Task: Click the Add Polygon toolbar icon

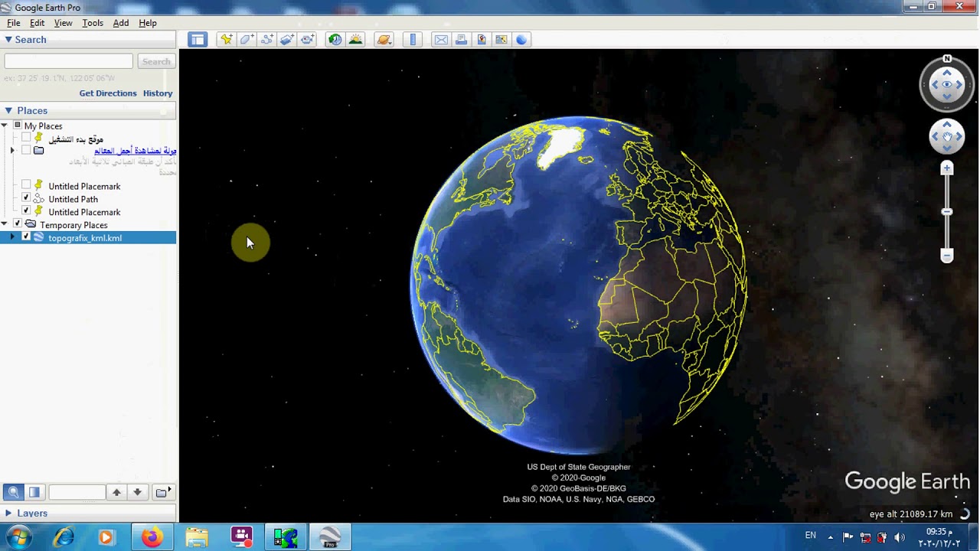Action: point(247,40)
